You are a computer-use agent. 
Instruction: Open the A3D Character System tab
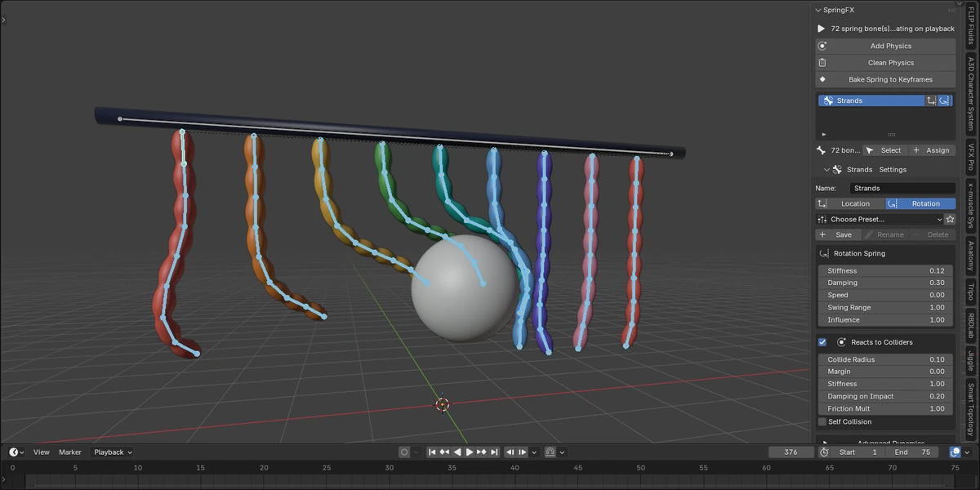pyautogui.click(x=971, y=94)
